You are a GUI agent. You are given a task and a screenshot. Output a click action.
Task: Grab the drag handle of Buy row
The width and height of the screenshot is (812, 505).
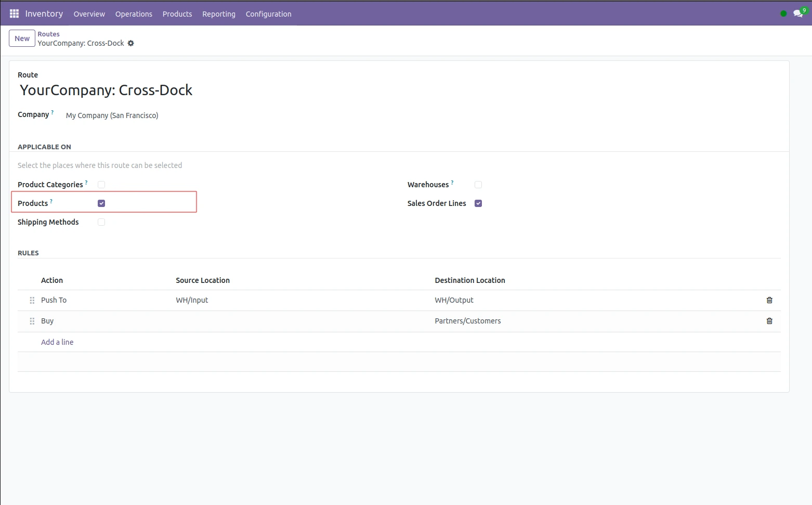point(32,321)
